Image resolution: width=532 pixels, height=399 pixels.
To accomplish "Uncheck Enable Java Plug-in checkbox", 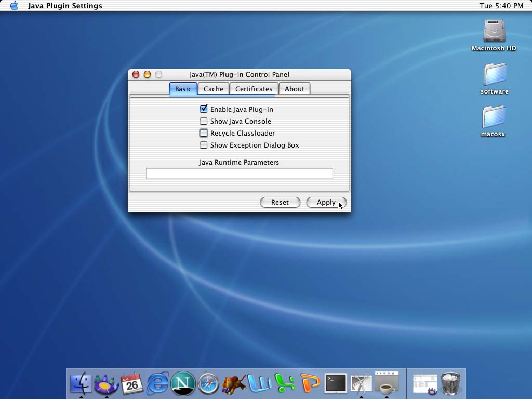I will pos(204,109).
